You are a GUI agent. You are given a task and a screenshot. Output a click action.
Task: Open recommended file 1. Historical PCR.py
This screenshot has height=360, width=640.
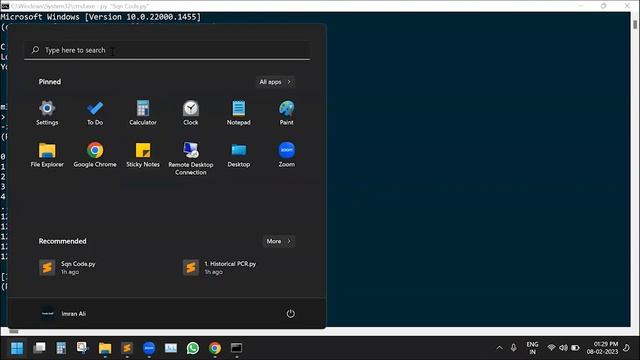pyautogui.click(x=220, y=268)
